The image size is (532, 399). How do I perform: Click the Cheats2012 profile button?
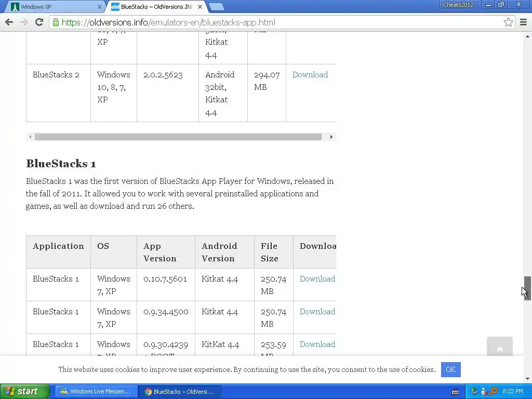click(x=458, y=4)
